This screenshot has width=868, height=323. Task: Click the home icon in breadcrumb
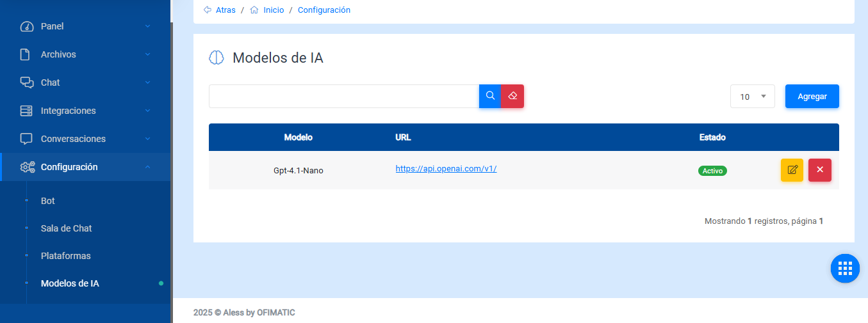tap(254, 10)
